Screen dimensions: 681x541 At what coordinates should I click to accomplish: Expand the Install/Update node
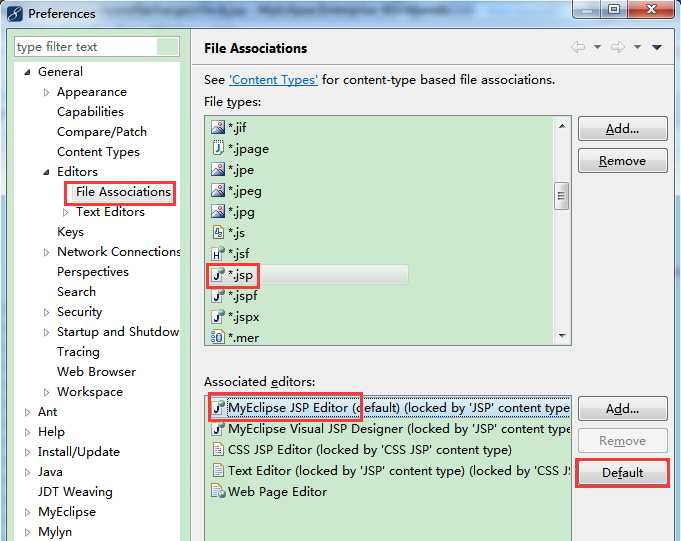27,452
